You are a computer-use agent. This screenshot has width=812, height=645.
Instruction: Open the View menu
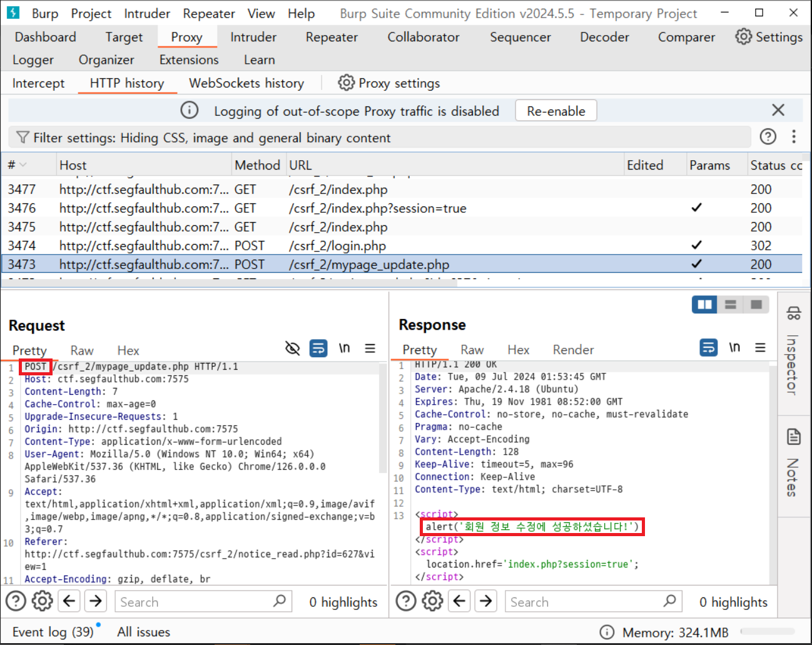[261, 13]
